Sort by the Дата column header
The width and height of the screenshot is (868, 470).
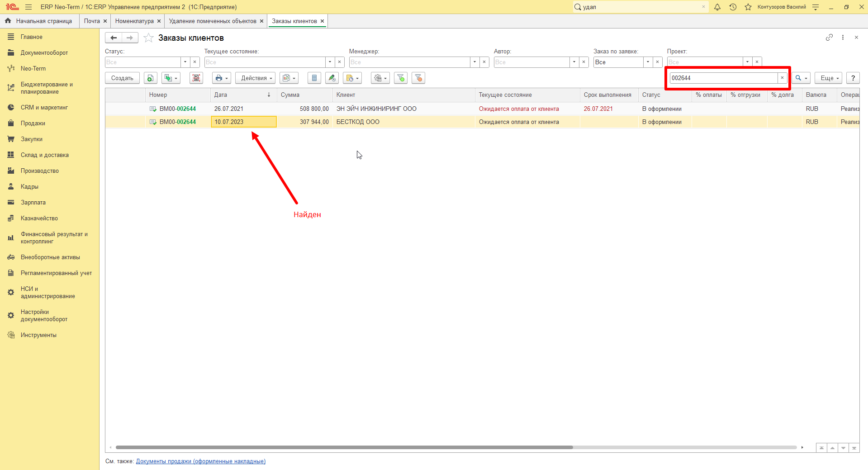click(x=243, y=95)
